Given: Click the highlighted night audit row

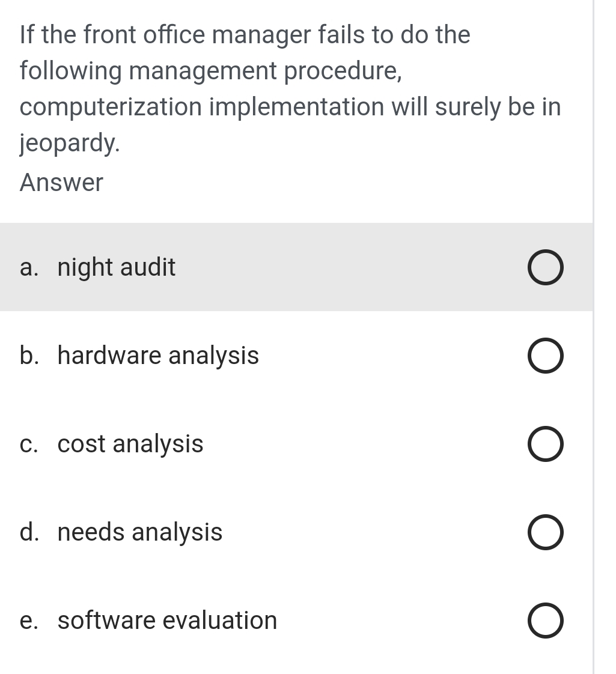Looking at the screenshot, I should click(x=296, y=267).
